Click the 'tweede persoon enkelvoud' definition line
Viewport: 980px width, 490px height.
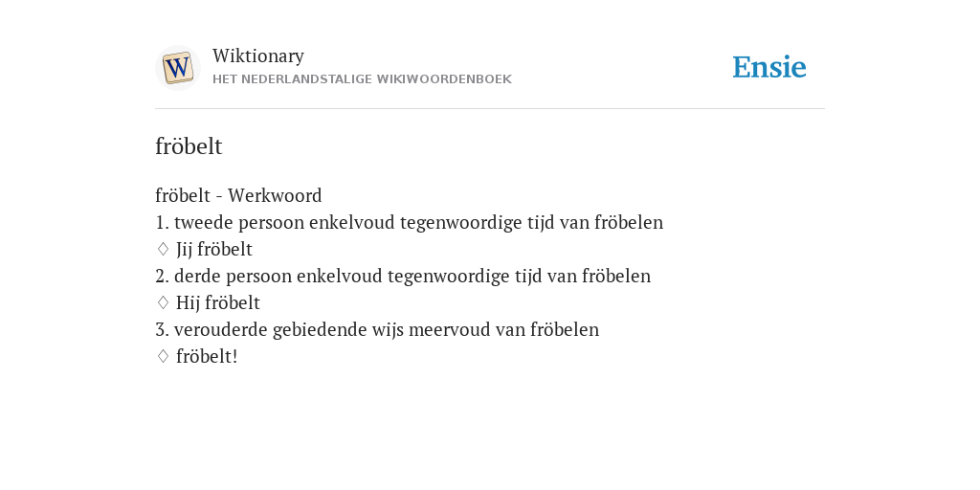point(409,222)
